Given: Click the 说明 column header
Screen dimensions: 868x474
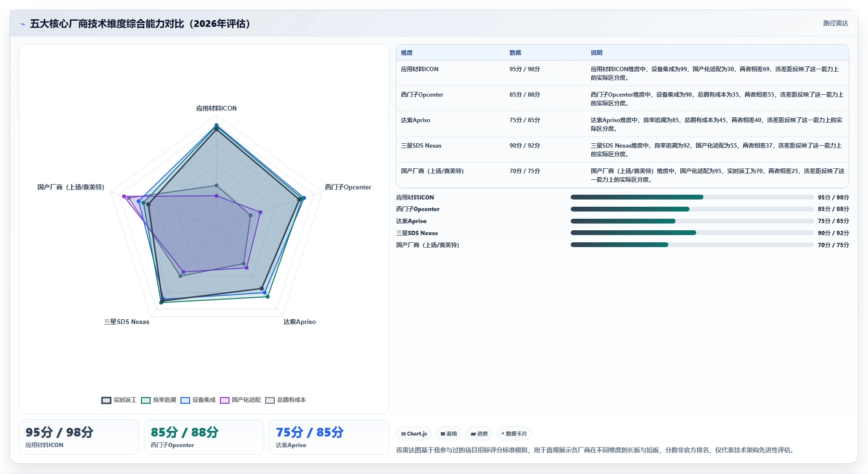Looking at the screenshot, I should [x=597, y=53].
